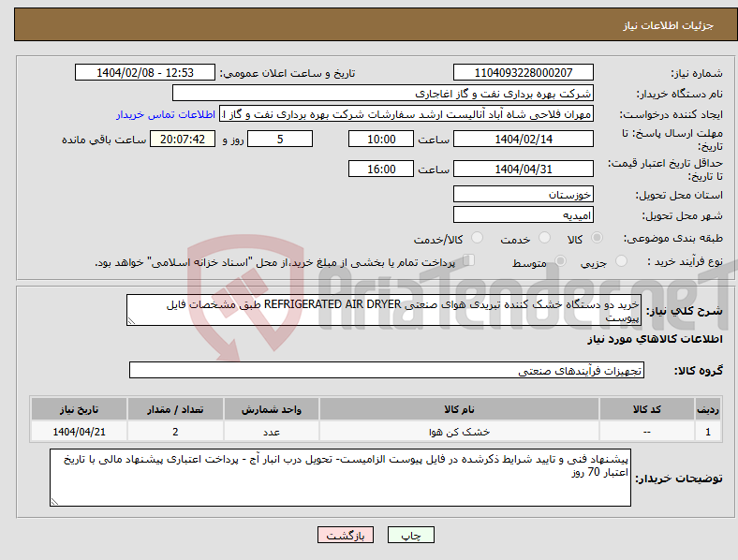Click the need date cell 1404/04/21
738x560 pixels.
click(x=79, y=432)
